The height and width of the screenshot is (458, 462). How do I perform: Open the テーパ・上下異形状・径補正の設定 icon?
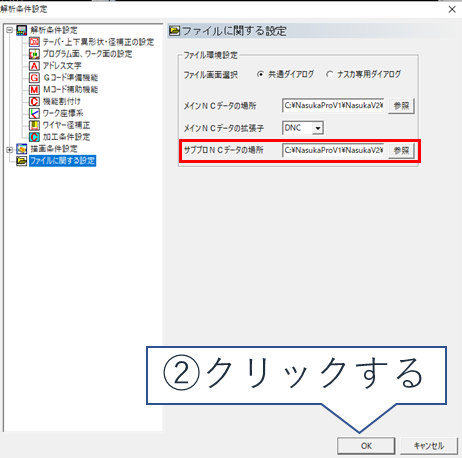34,42
